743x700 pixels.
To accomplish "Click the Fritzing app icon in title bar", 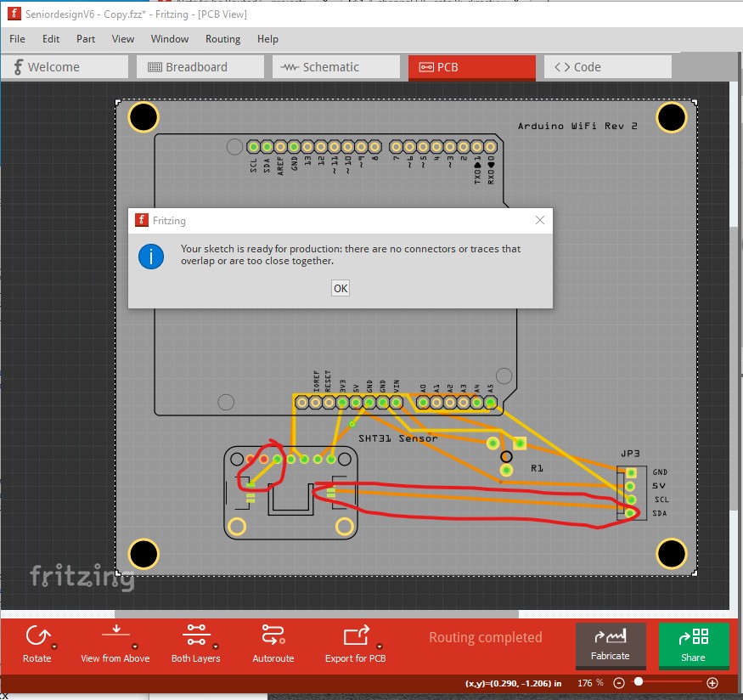I will pyautogui.click(x=14, y=14).
